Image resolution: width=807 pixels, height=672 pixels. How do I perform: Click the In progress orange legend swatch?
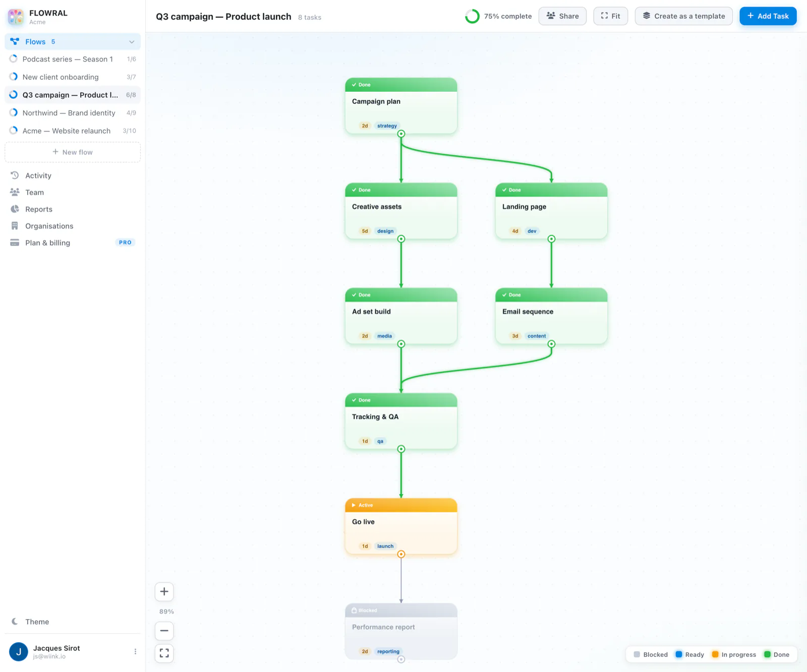pyautogui.click(x=715, y=654)
